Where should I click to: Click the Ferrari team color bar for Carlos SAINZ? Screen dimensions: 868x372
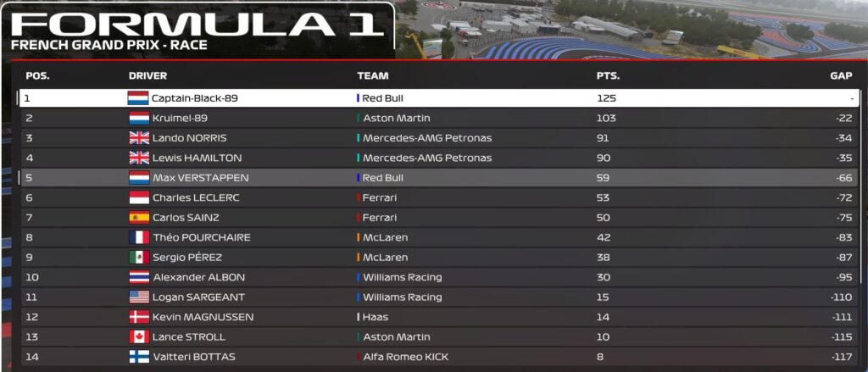pos(359,218)
